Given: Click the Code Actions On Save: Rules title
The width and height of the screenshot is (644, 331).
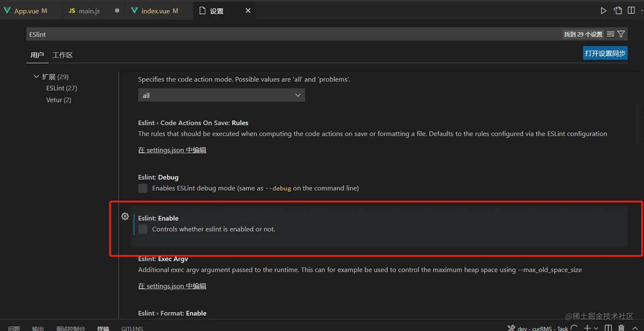Looking at the screenshot, I should coord(193,123).
